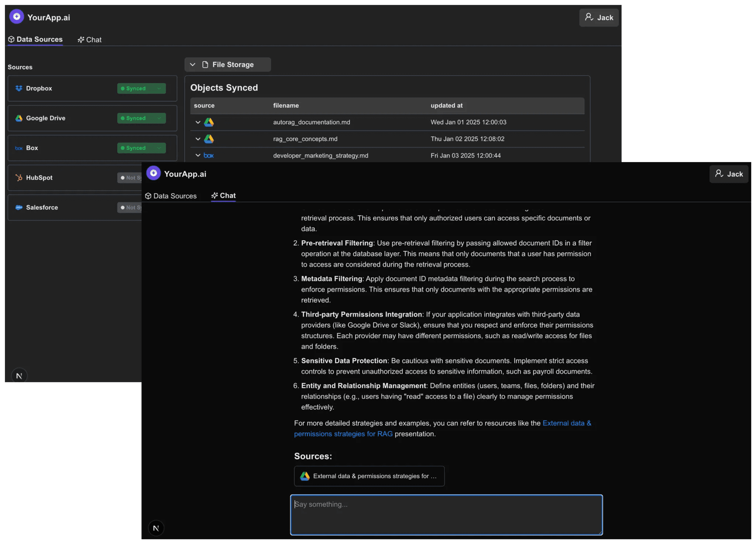Collapse the File Storage section
756x544 pixels.
[x=193, y=65]
